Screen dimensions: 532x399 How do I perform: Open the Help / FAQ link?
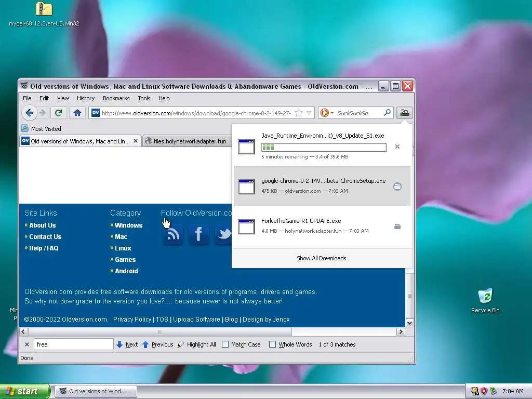44,248
